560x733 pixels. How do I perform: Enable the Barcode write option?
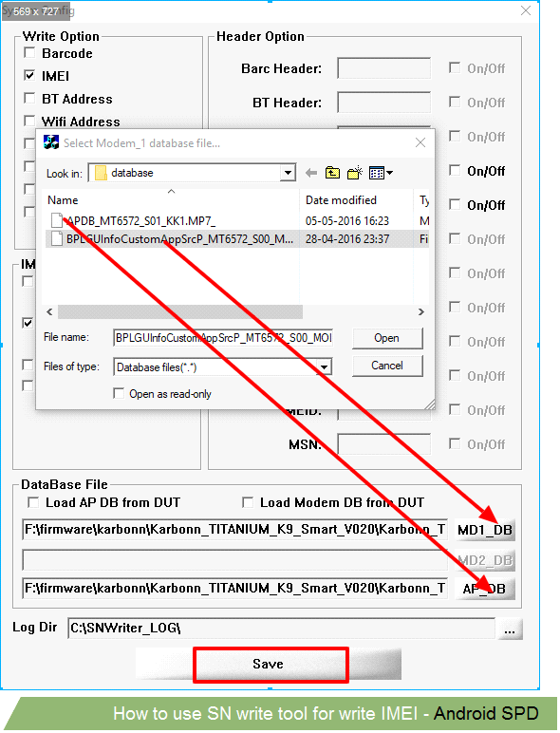click(x=29, y=52)
